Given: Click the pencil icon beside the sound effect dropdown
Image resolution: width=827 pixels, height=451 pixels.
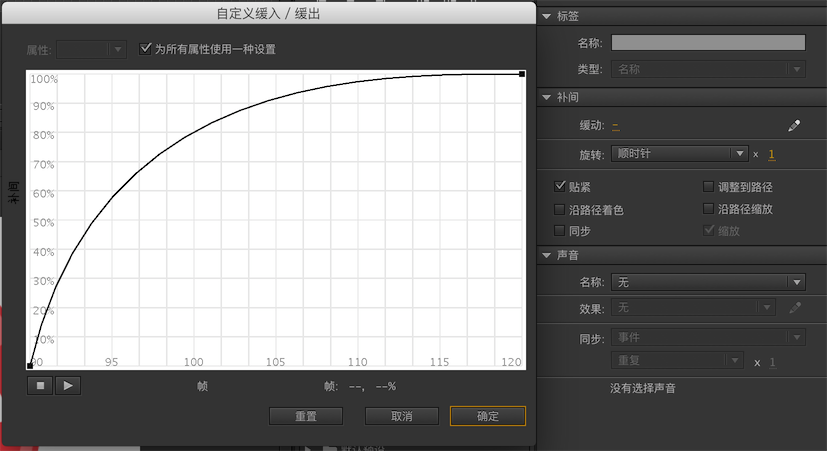Looking at the screenshot, I should coord(795,308).
